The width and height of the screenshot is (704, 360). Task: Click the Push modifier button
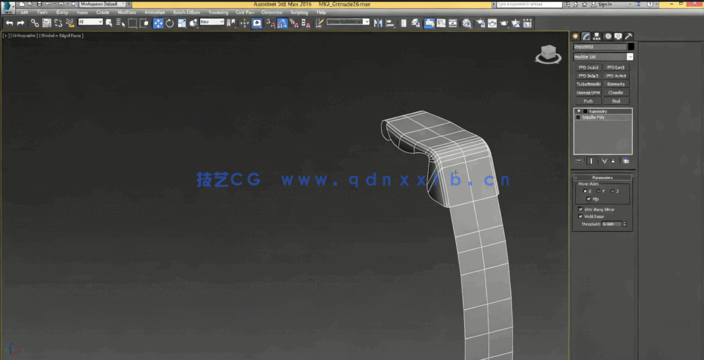click(x=588, y=101)
